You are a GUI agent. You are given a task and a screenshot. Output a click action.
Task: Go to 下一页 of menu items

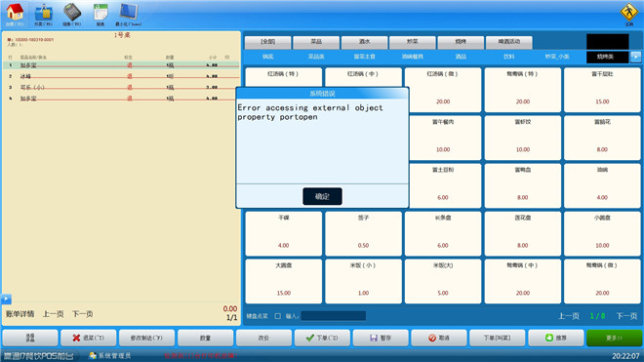click(x=626, y=316)
